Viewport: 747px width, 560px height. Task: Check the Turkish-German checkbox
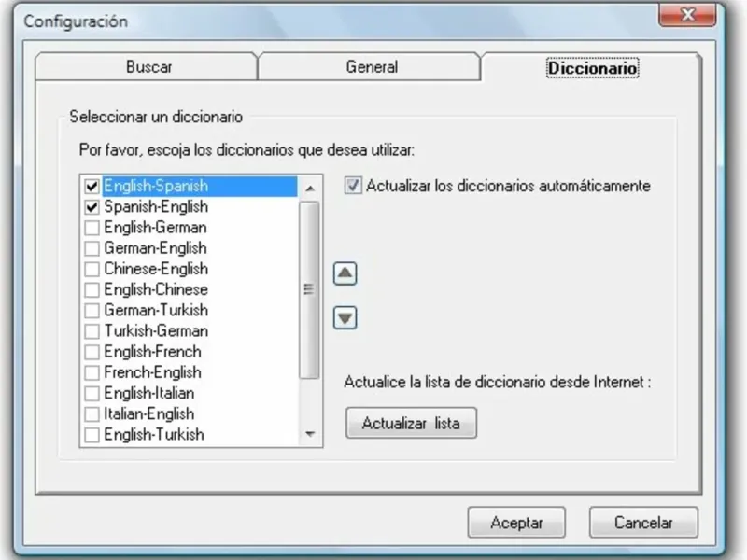point(92,331)
